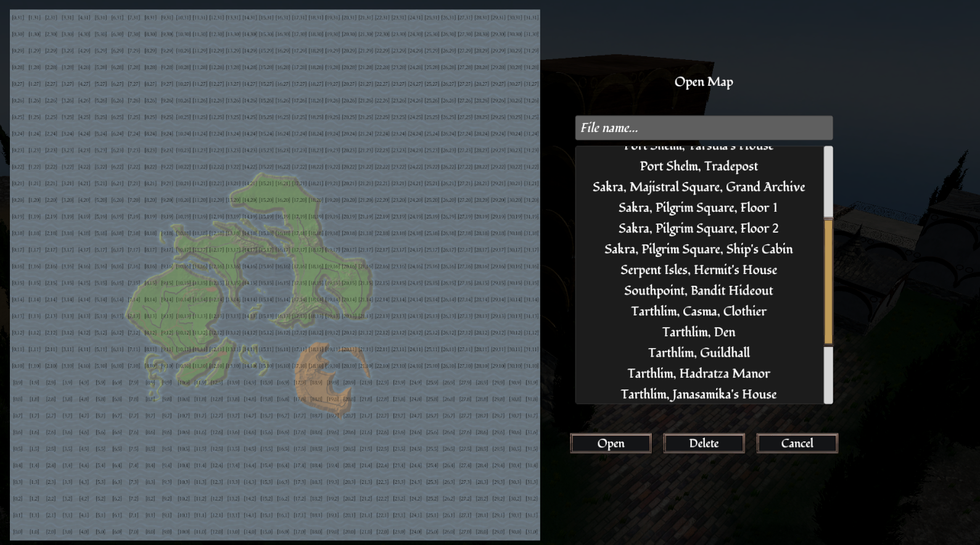Choose Tarthlim, Casma, Clothier file

pyautogui.click(x=699, y=311)
